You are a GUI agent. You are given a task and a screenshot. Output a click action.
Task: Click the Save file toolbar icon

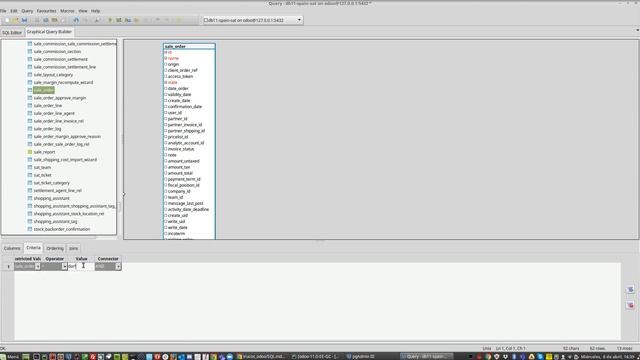[x=24, y=20]
